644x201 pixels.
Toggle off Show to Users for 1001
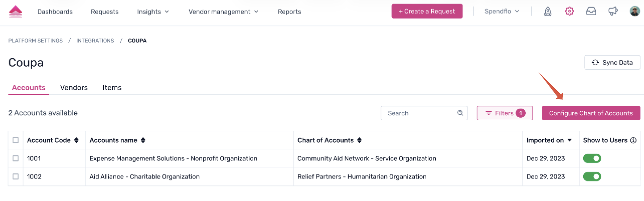coord(592,158)
